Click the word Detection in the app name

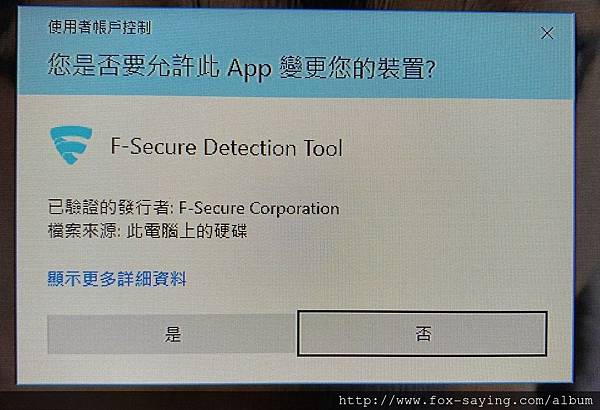[x=250, y=148]
